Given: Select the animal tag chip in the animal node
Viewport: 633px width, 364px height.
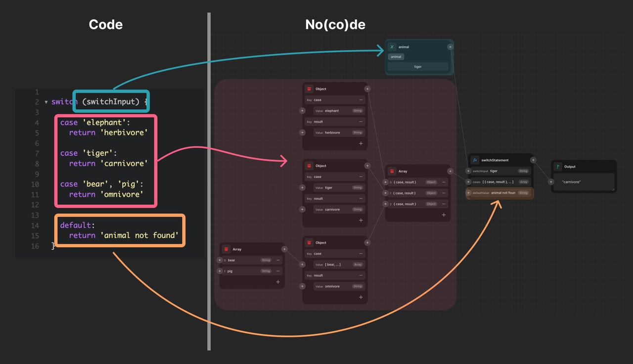Looking at the screenshot, I should pos(396,57).
